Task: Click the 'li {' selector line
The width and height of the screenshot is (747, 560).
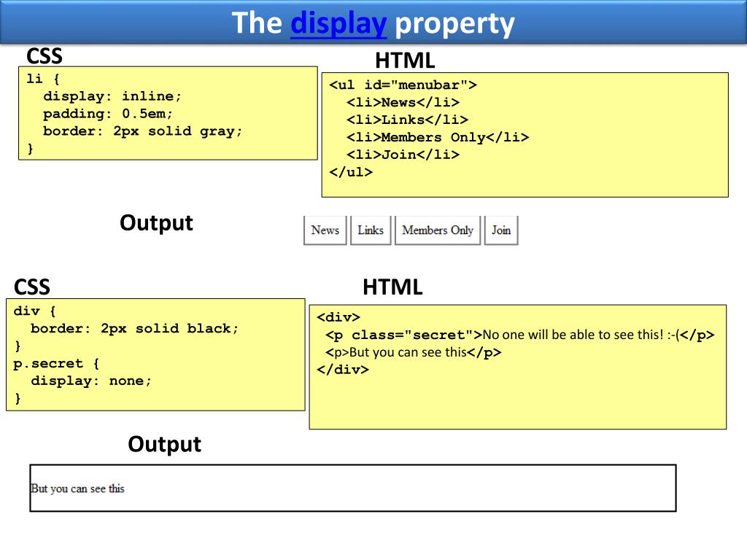Action: click(43, 79)
